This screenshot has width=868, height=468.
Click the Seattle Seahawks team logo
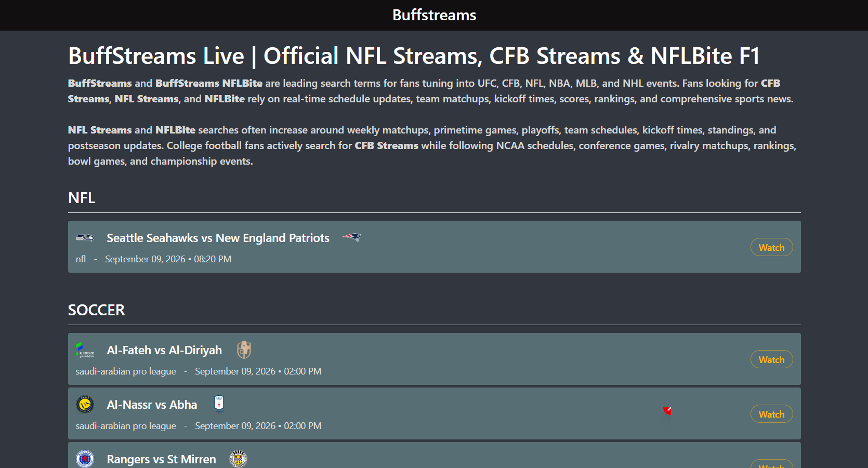click(x=85, y=238)
